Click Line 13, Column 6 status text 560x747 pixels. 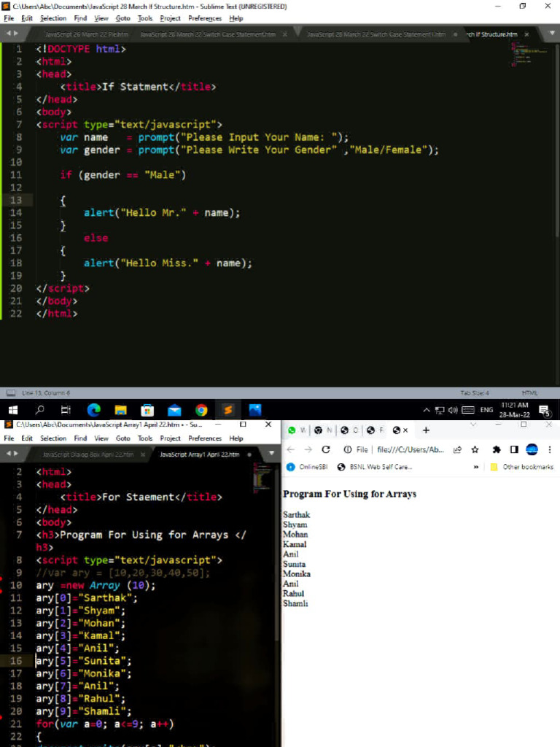(x=46, y=392)
